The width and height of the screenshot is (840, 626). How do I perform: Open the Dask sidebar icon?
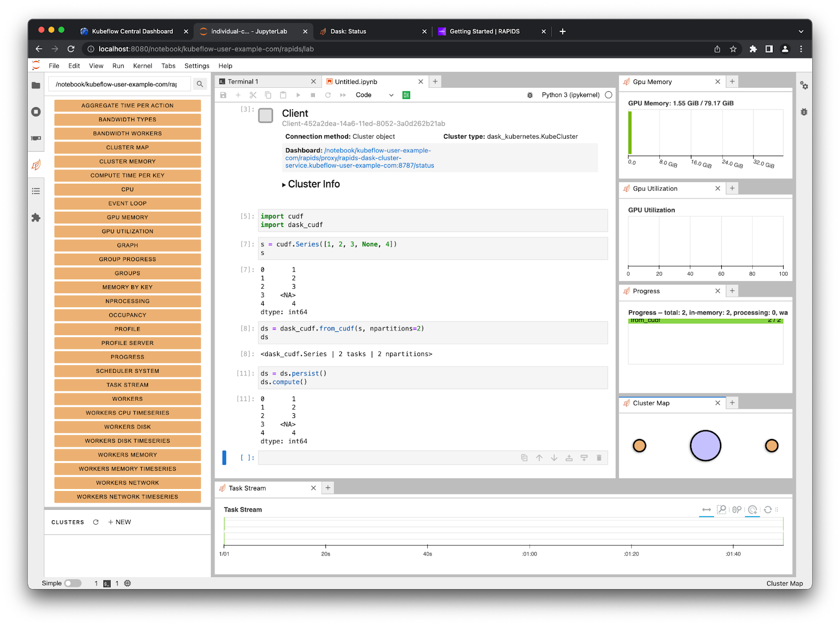coord(36,164)
